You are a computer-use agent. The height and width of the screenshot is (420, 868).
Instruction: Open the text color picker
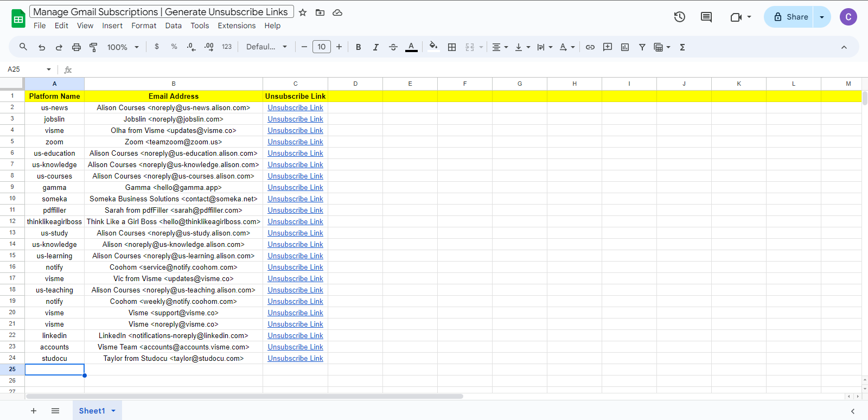[x=412, y=47]
